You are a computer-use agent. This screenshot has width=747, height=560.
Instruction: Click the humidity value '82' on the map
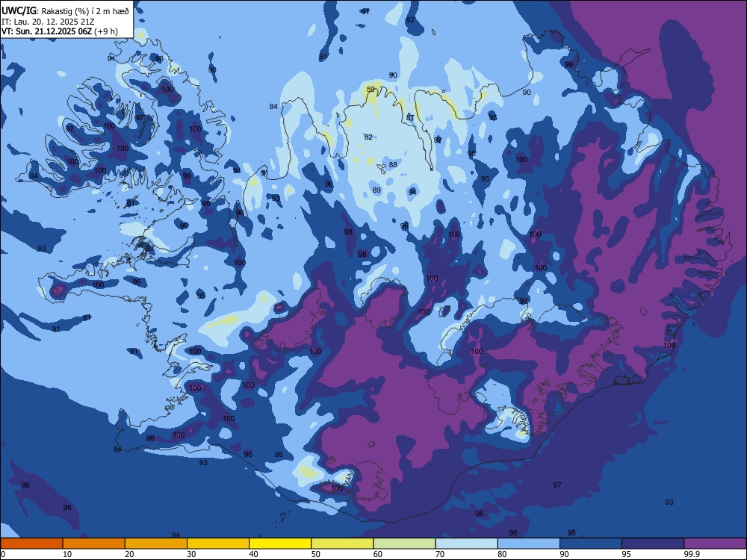368,137
